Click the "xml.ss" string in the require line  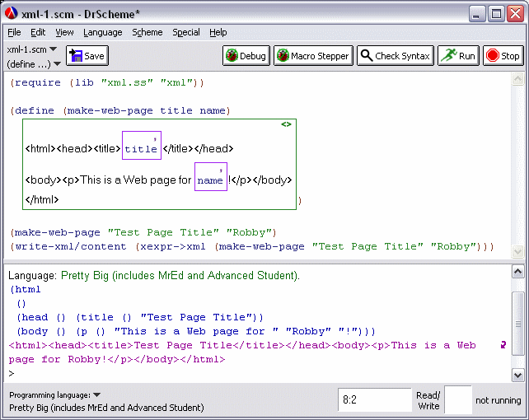127,82
